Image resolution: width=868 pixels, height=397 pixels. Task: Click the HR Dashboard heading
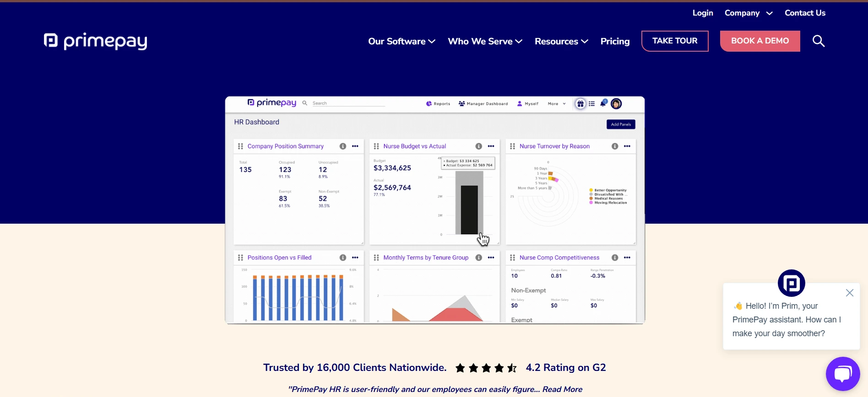256,122
